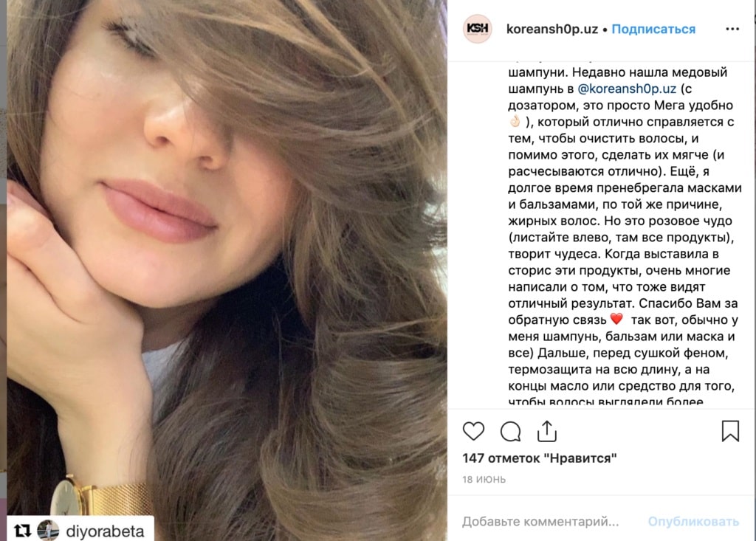The height and width of the screenshot is (541, 756).
Task: Open the 18 июнь post date link
Action: [x=484, y=479]
